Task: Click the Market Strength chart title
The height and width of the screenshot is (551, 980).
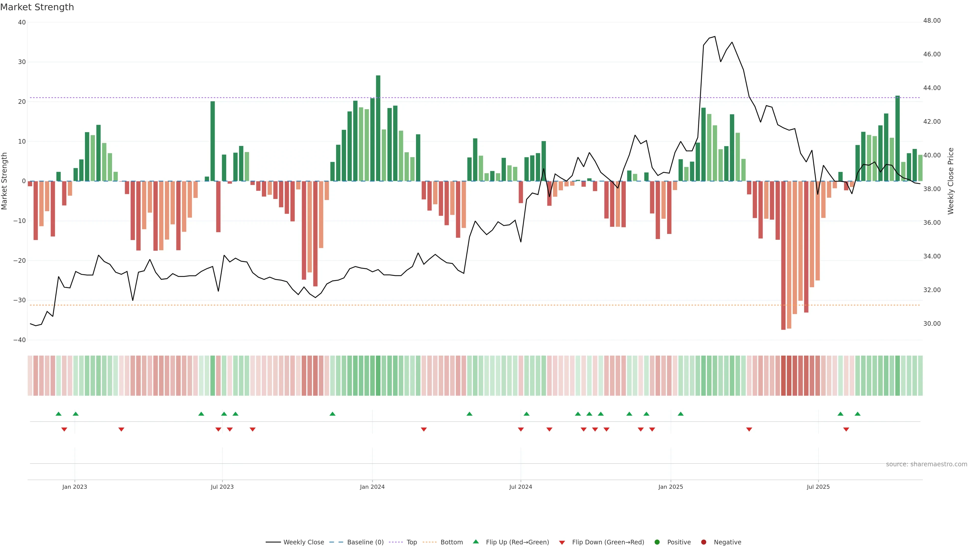Action: tap(37, 7)
